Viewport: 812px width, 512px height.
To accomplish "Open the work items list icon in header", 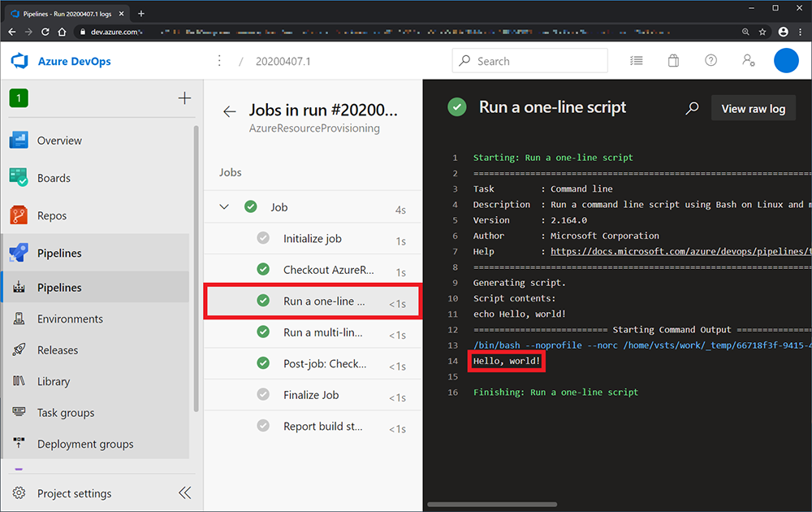I will pos(637,61).
